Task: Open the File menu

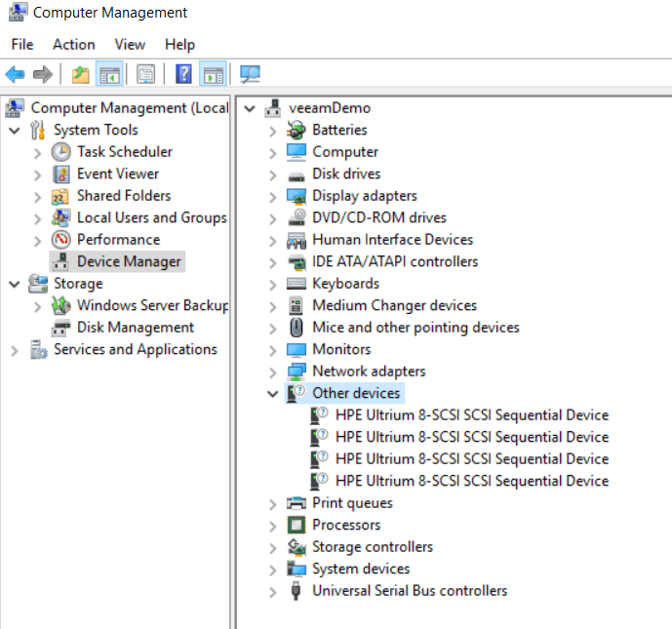Action: (x=22, y=44)
